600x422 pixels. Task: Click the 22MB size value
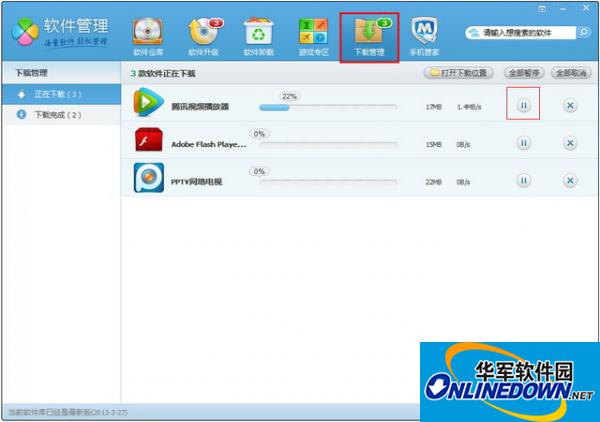(x=434, y=182)
